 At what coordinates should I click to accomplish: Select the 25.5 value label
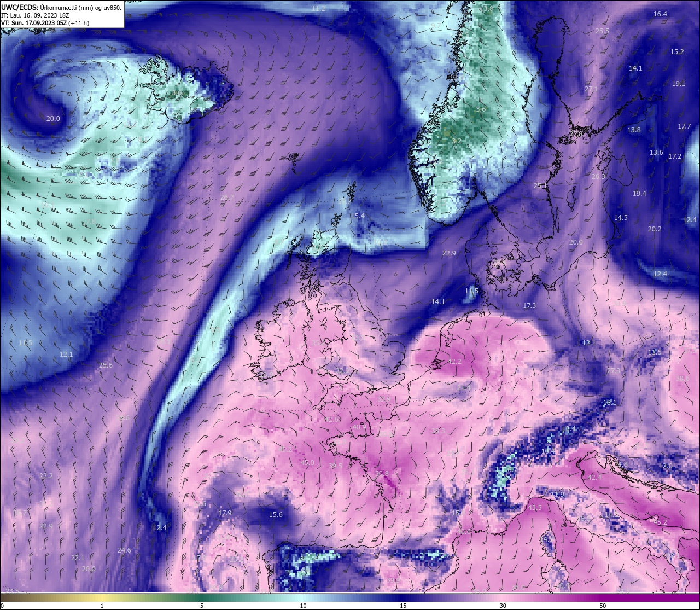click(602, 31)
